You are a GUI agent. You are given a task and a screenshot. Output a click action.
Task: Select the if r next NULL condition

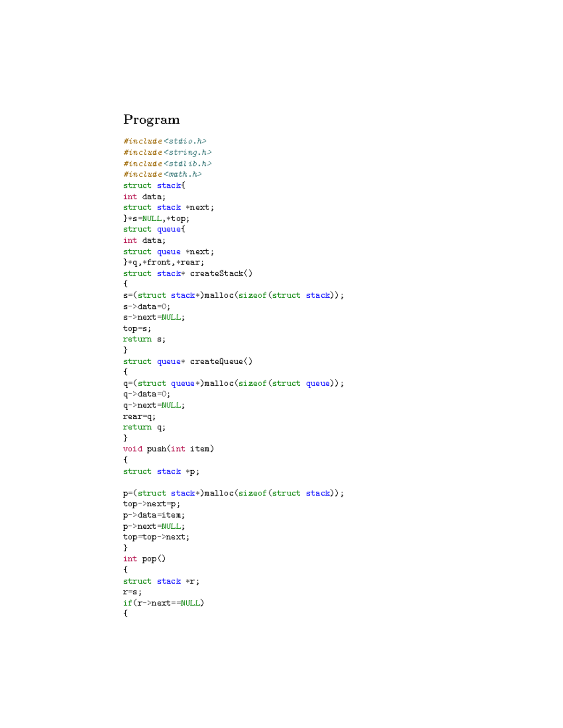[x=164, y=603]
